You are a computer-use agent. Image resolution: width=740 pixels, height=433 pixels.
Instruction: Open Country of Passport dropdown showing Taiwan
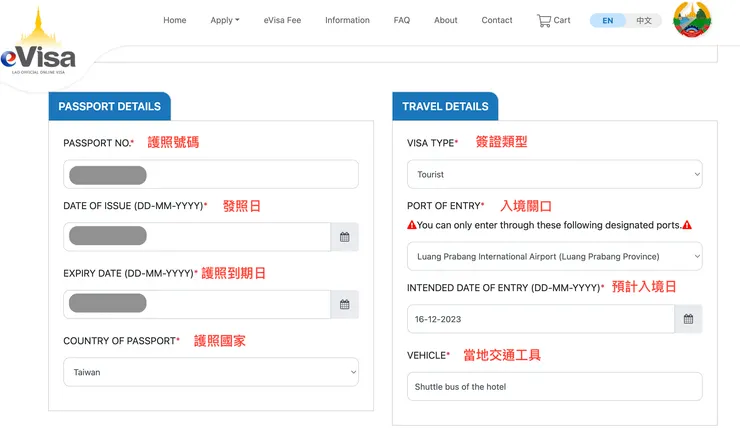click(211, 372)
